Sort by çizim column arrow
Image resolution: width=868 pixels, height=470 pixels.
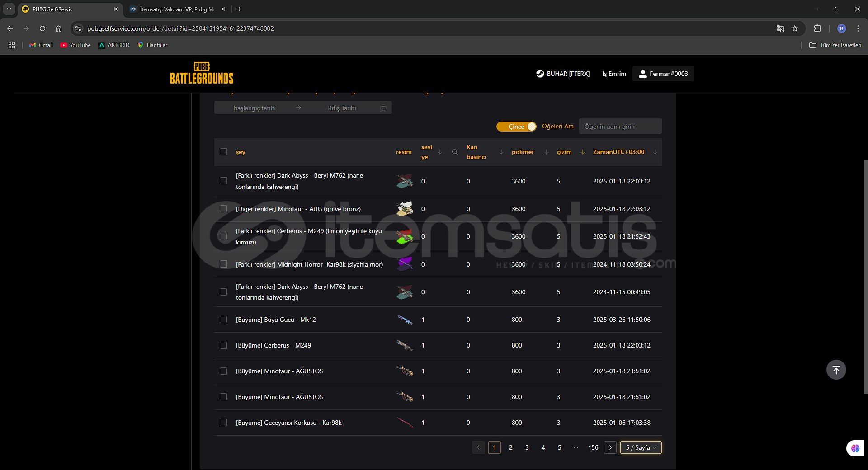pos(583,152)
